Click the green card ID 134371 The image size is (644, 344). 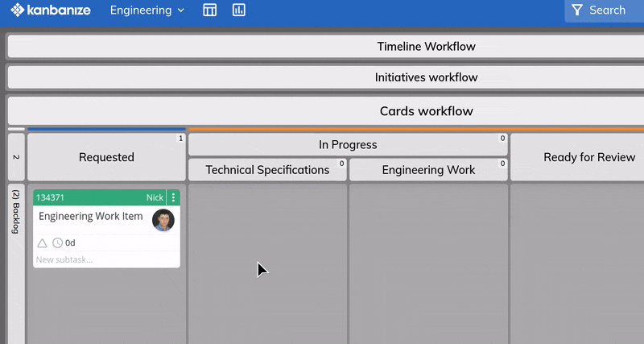click(x=50, y=197)
